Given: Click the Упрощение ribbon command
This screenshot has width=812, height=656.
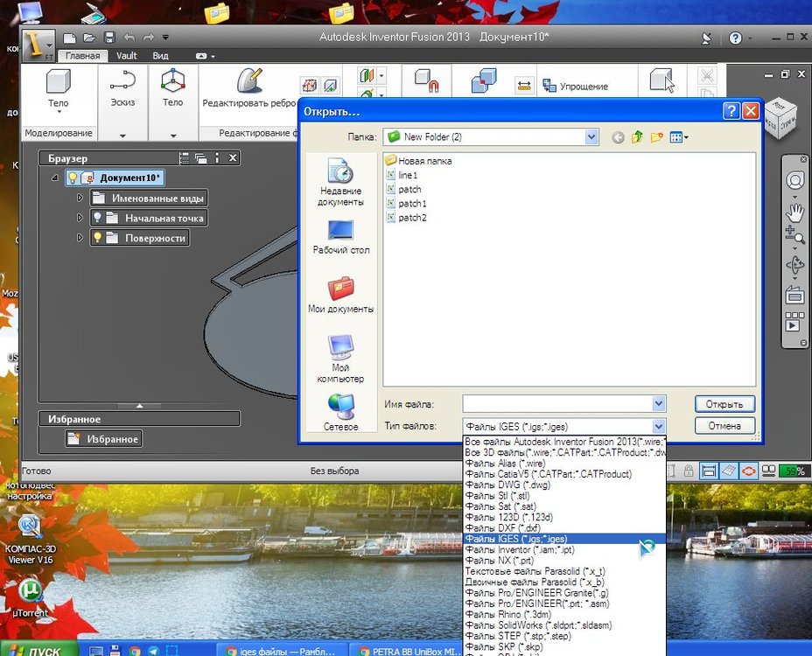Looking at the screenshot, I should (575, 86).
